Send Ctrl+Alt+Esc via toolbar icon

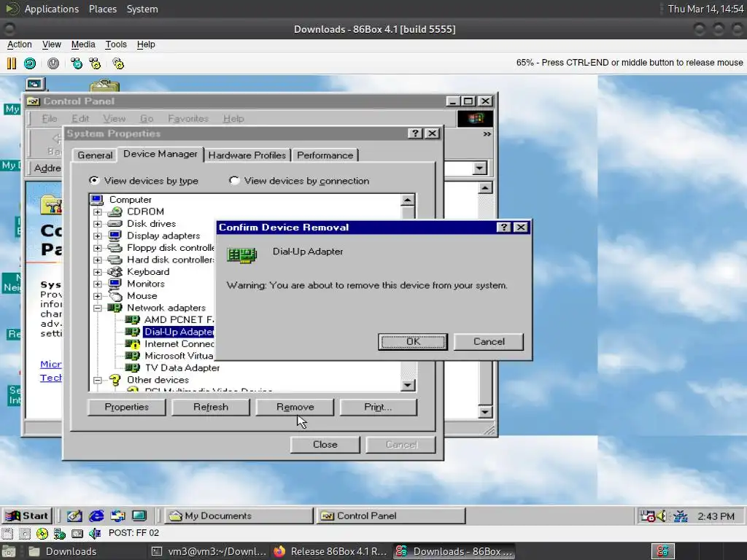click(95, 63)
